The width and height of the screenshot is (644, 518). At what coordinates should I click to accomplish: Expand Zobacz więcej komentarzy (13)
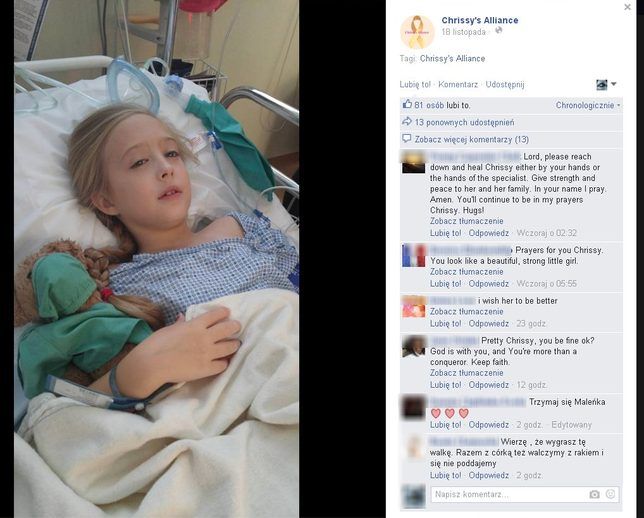point(472,139)
